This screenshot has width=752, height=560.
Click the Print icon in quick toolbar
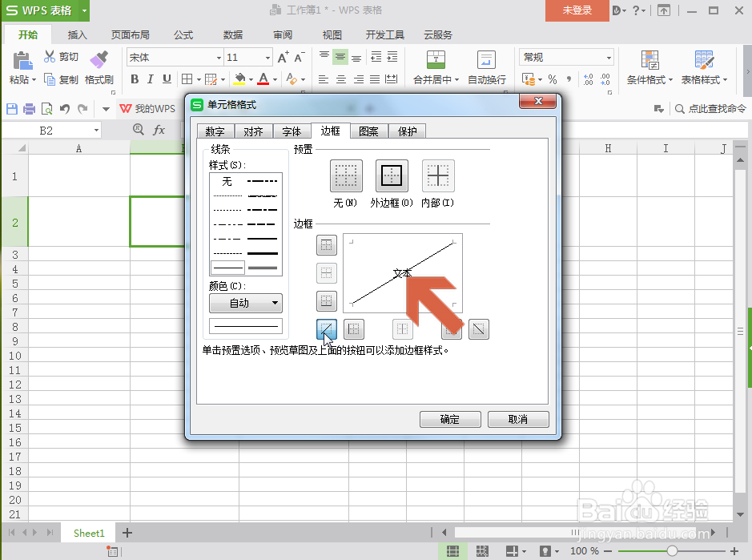pyautogui.click(x=30, y=109)
